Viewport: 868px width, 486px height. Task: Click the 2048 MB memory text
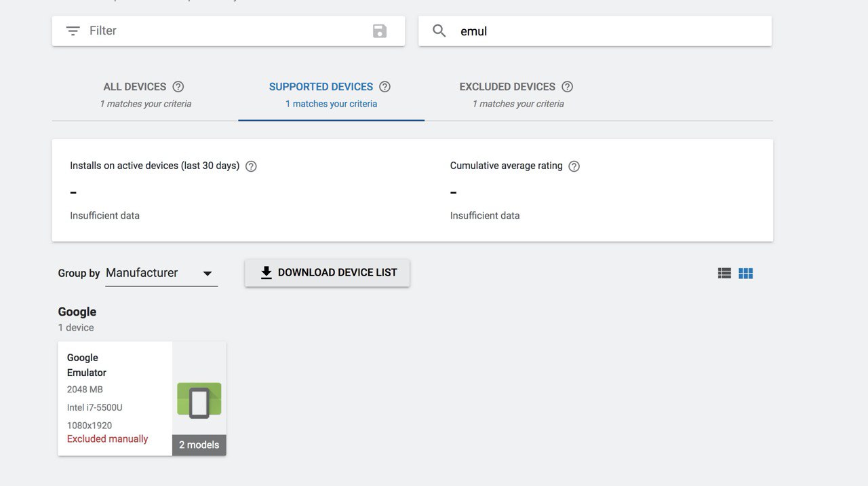coord(85,390)
